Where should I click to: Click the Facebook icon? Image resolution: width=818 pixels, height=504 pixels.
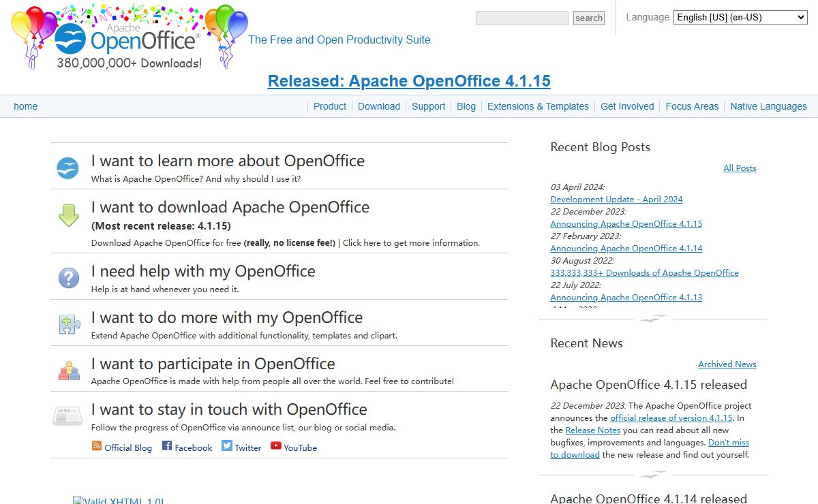[167, 446]
